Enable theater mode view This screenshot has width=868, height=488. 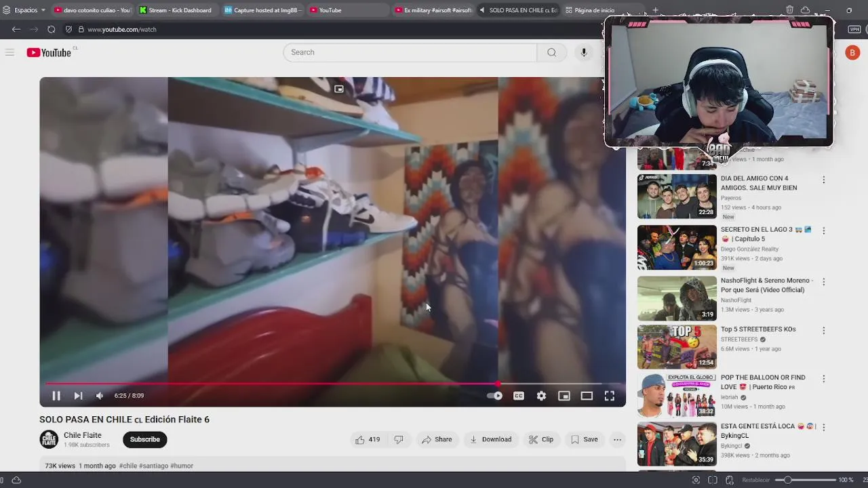(x=587, y=396)
